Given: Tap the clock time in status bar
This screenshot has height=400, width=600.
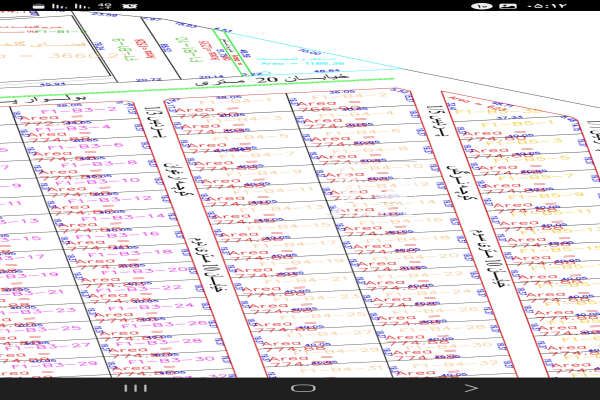Looking at the screenshot, I should (547, 6).
